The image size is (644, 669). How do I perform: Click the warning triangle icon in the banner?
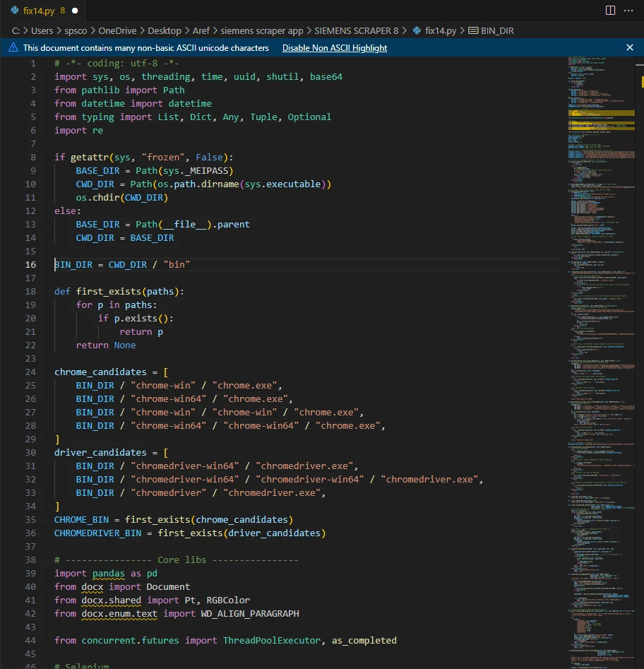pyautogui.click(x=13, y=48)
